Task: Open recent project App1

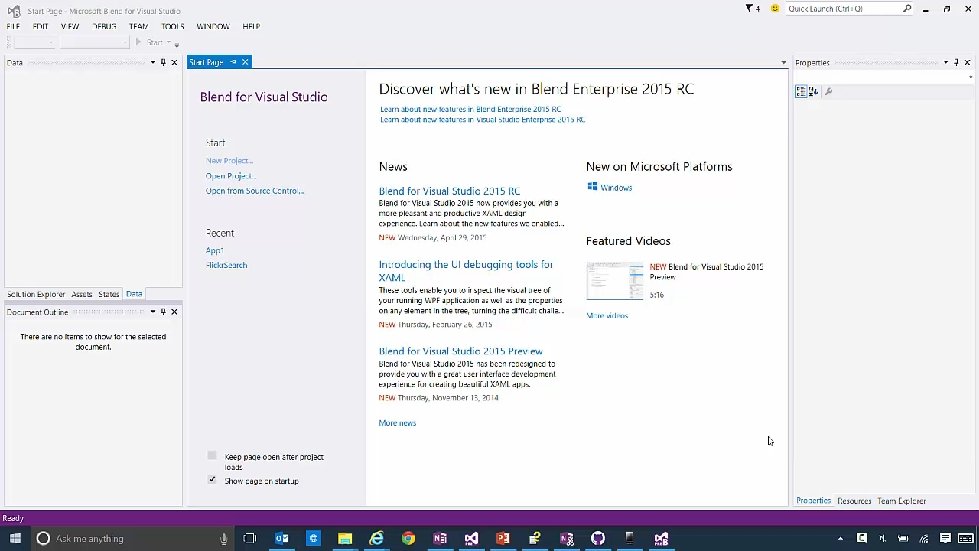Action: tap(214, 250)
